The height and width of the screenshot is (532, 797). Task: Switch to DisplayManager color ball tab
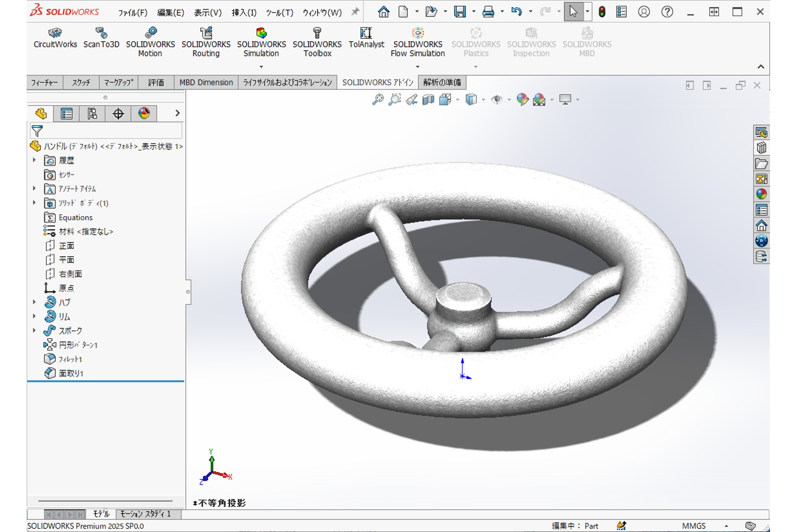click(x=144, y=114)
